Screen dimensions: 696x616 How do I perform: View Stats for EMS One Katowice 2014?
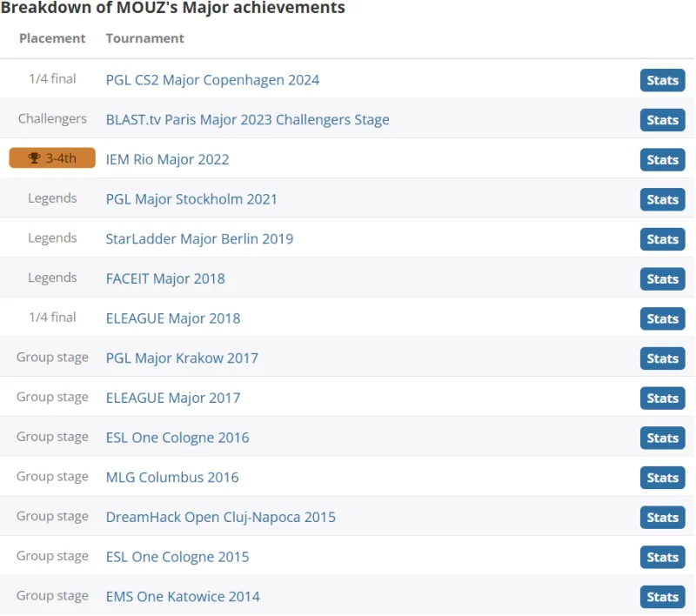662,597
